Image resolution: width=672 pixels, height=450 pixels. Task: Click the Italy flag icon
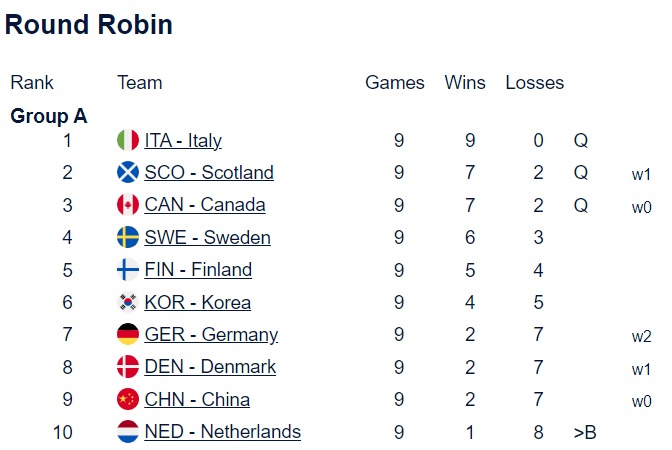click(128, 141)
